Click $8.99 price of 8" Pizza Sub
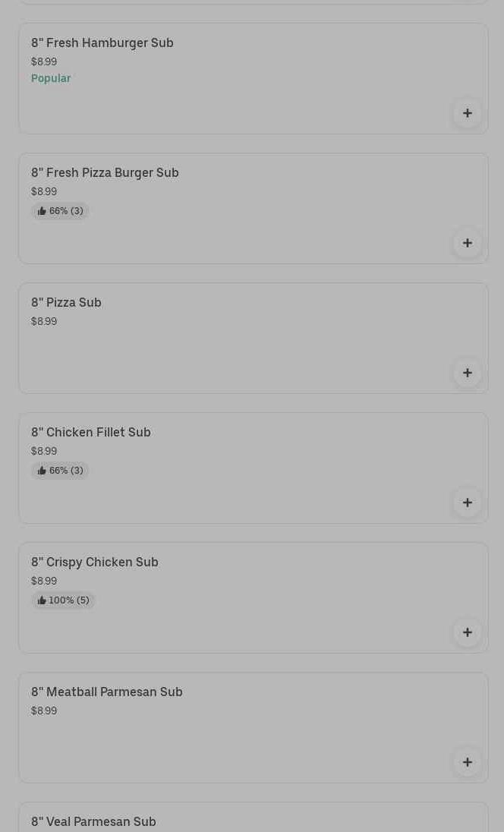The height and width of the screenshot is (832, 504). pos(44,322)
